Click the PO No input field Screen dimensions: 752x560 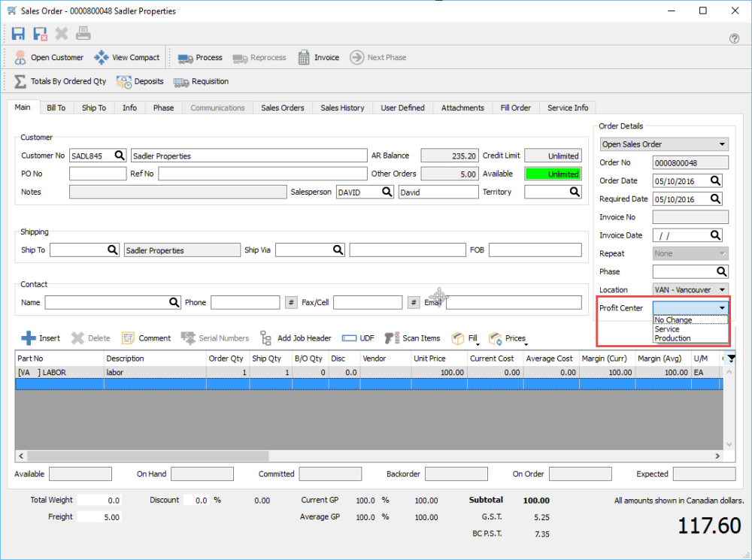[x=98, y=174]
